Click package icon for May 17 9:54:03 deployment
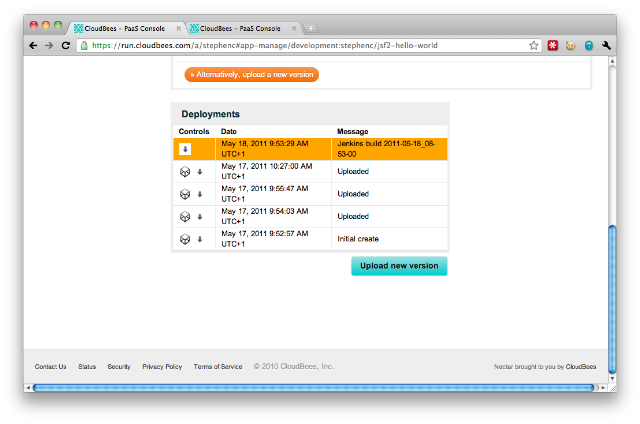The width and height of the screenshot is (640, 424). [185, 217]
